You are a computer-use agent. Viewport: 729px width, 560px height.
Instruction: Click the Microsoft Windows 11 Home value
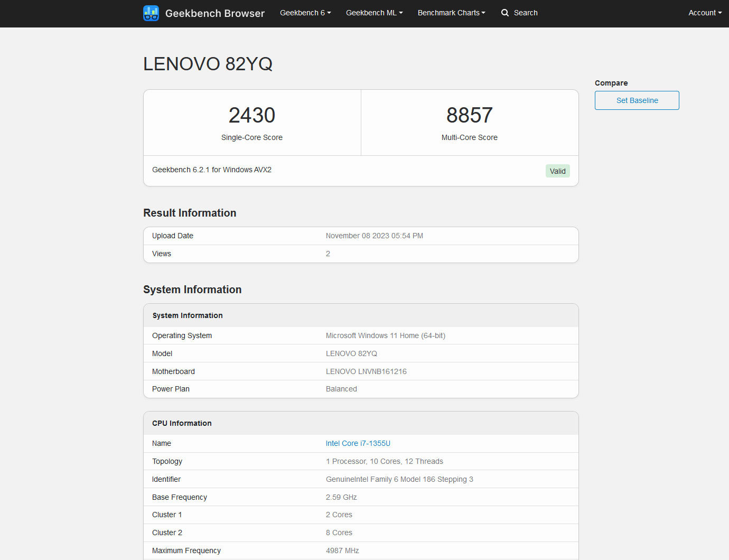pyautogui.click(x=385, y=335)
